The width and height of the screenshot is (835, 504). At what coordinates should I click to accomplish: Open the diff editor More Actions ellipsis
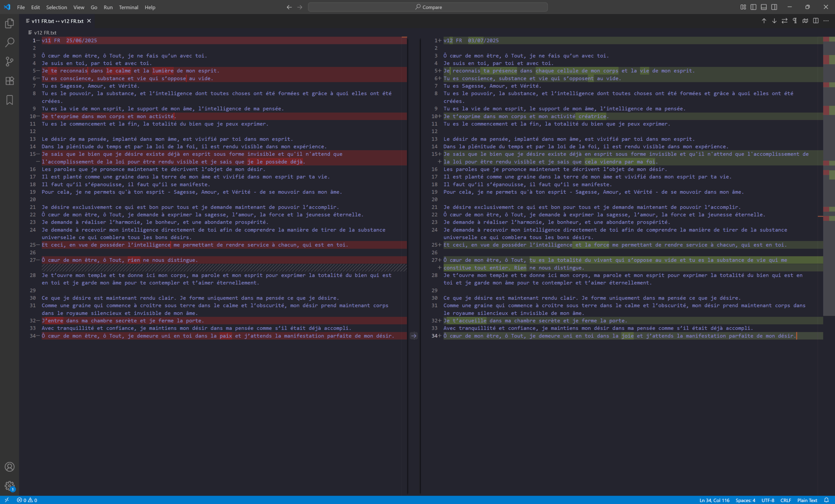click(826, 21)
